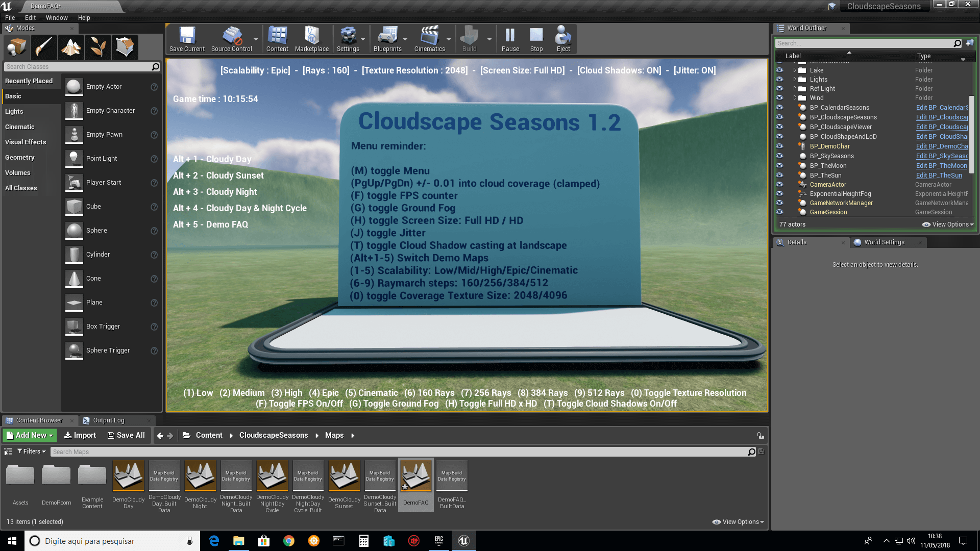This screenshot has width=980, height=551.
Task: Click the Content Browser toolbar icon
Action: click(x=277, y=38)
